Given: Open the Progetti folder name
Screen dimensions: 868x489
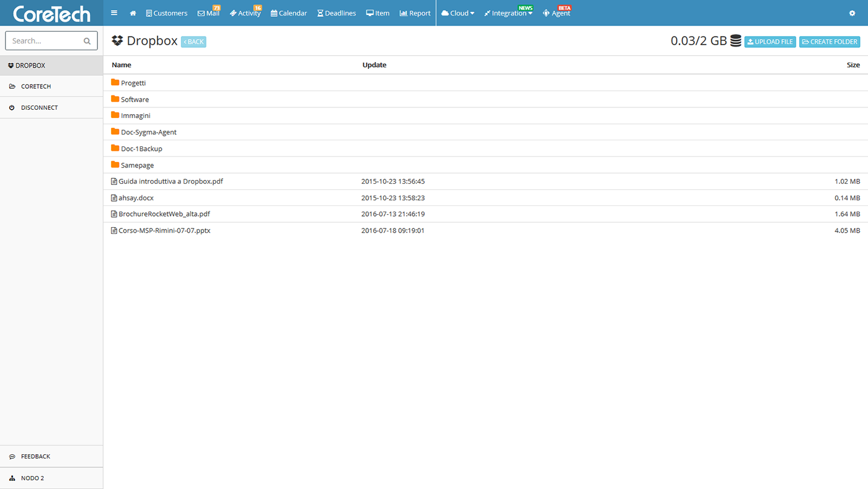Looking at the screenshot, I should (133, 83).
